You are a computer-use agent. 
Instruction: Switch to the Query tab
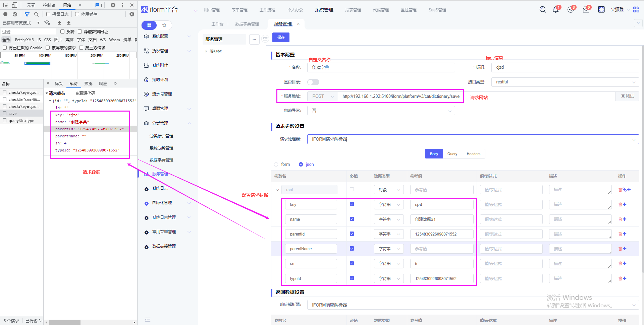(x=452, y=154)
